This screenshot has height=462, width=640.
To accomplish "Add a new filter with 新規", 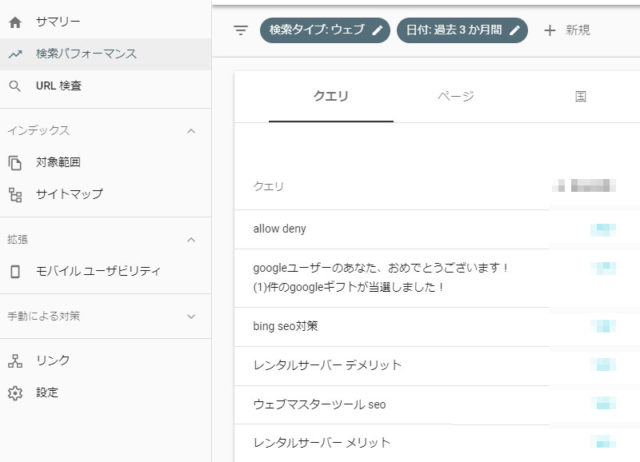I will click(x=567, y=30).
